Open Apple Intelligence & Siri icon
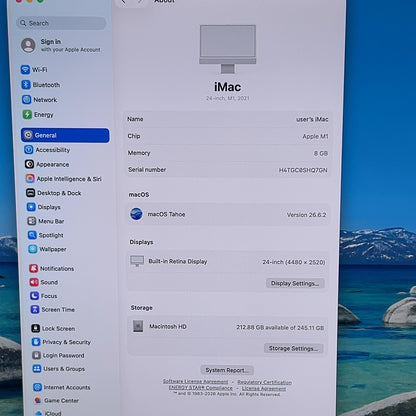Viewport: 416px width, 416px height. (x=30, y=178)
